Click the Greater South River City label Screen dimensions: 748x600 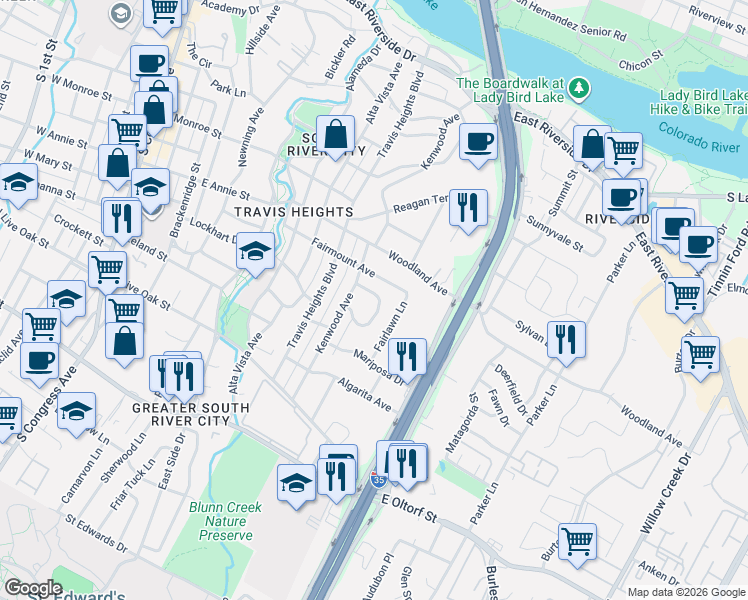191,414
